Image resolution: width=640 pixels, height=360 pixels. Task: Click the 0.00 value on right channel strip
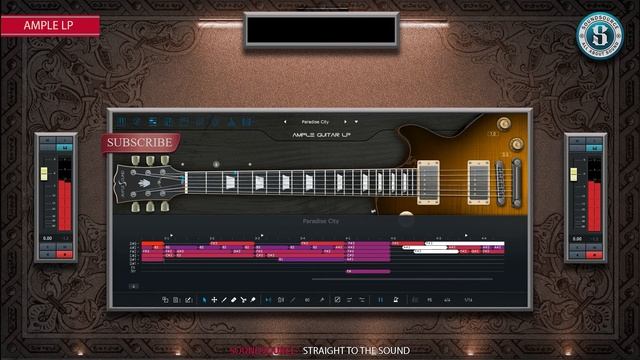point(577,238)
